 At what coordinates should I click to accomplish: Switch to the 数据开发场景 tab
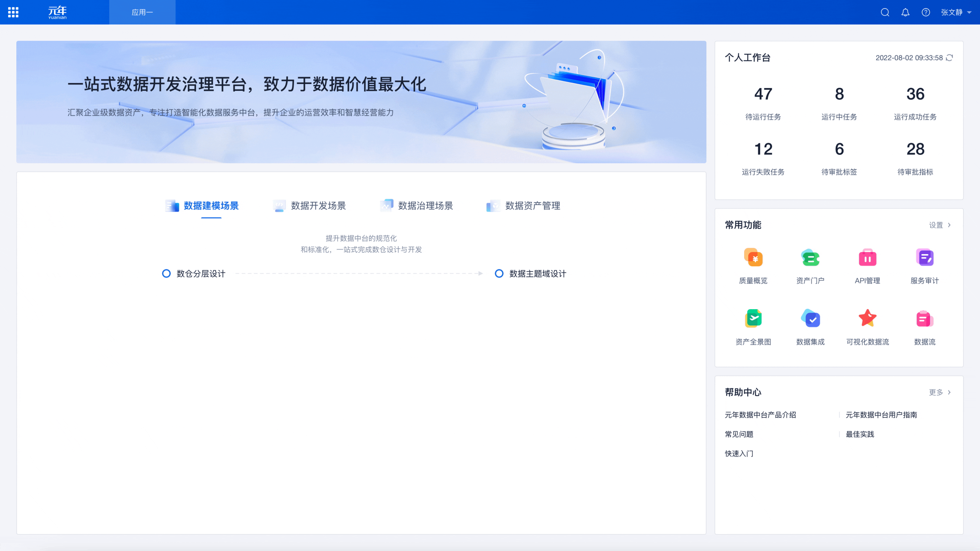point(318,206)
